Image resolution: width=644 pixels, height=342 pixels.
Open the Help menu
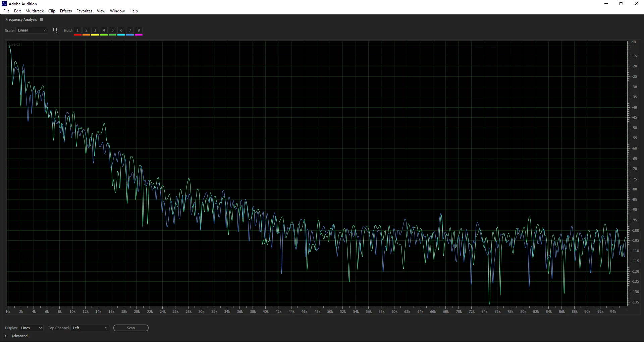click(133, 11)
